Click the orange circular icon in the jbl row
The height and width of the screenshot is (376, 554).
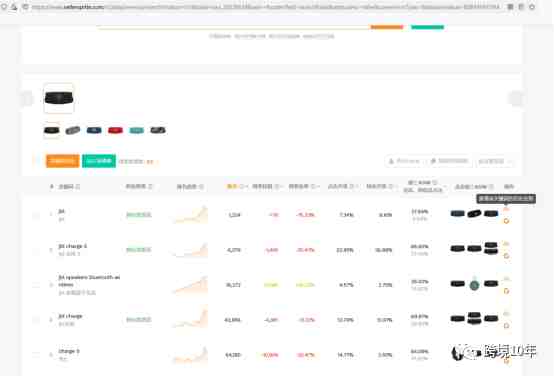point(506,221)
